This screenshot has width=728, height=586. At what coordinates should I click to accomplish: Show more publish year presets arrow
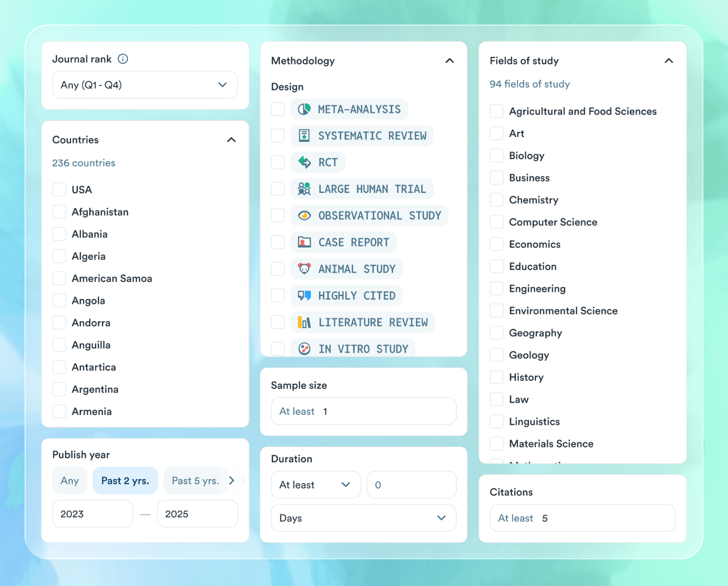click(232, 480)
